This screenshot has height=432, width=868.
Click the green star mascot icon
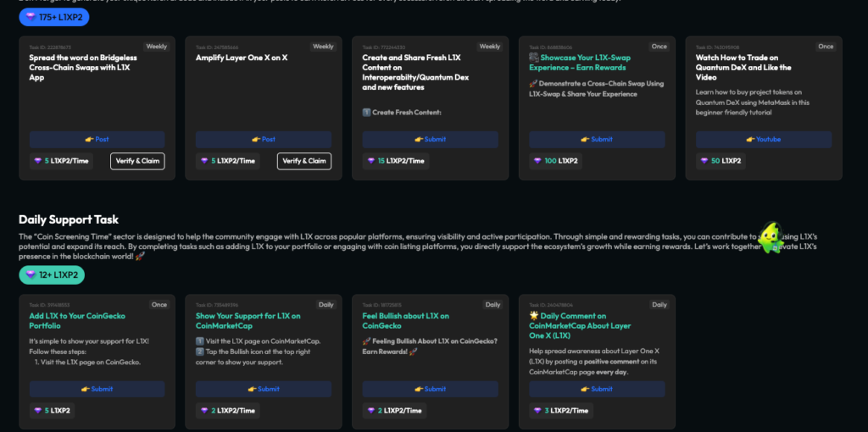(x=770, y=237)
